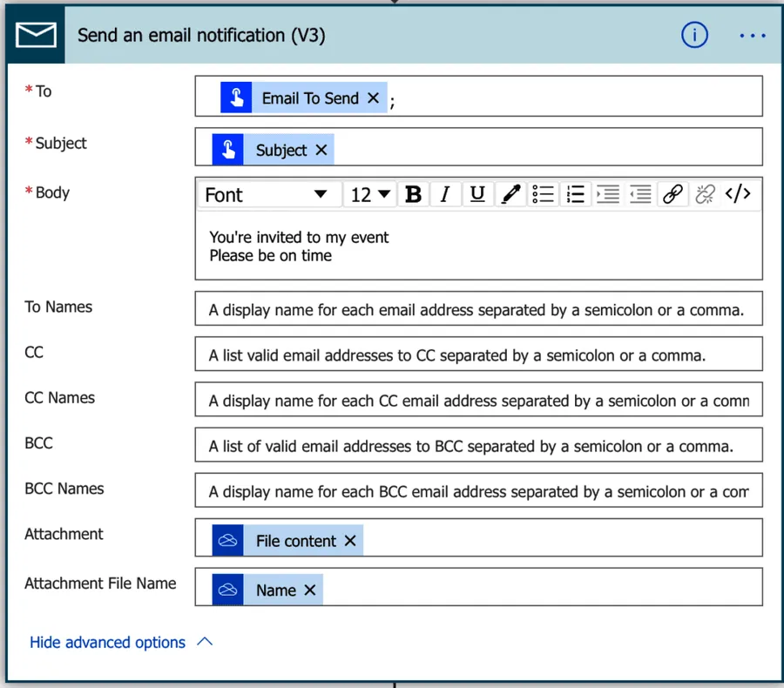This screenshot has height=688, width=784.
Task: Toggle bold formatting in body editor
Action: coord(414,194)
